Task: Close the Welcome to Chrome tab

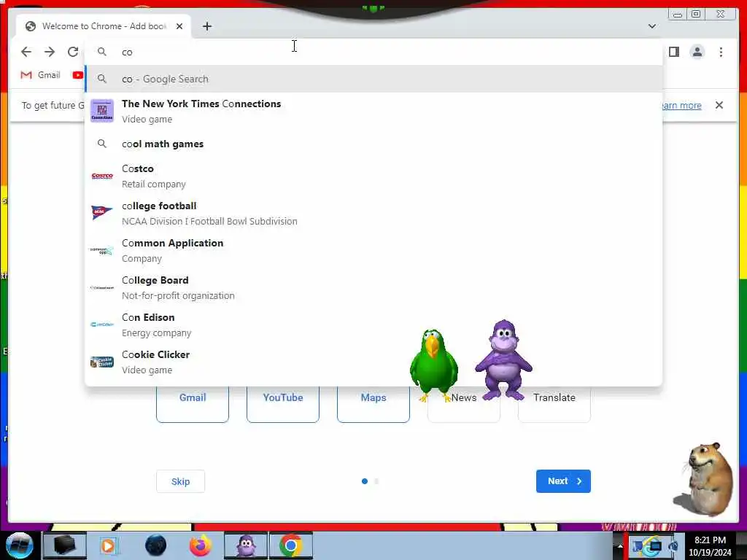Action: (x=179, y=26)
